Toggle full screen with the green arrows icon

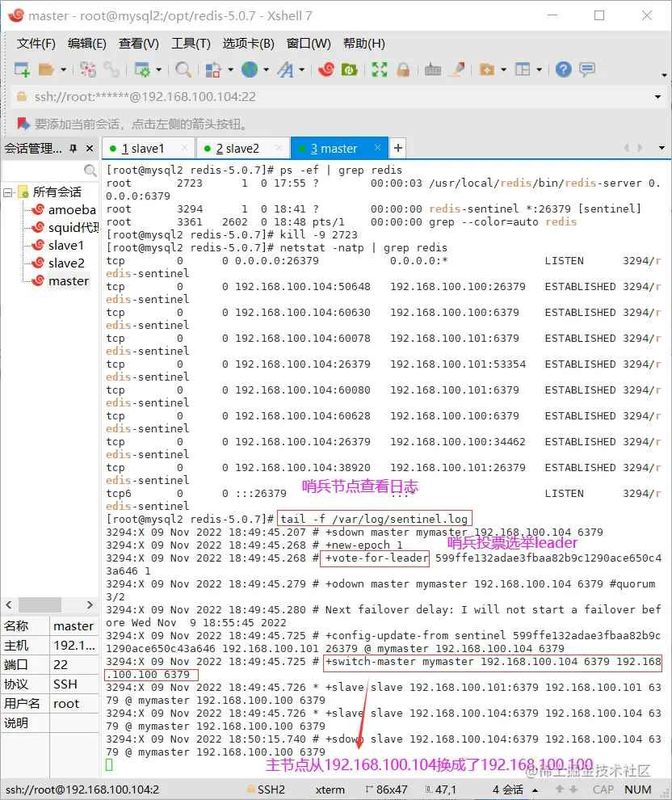click(380, 69)
